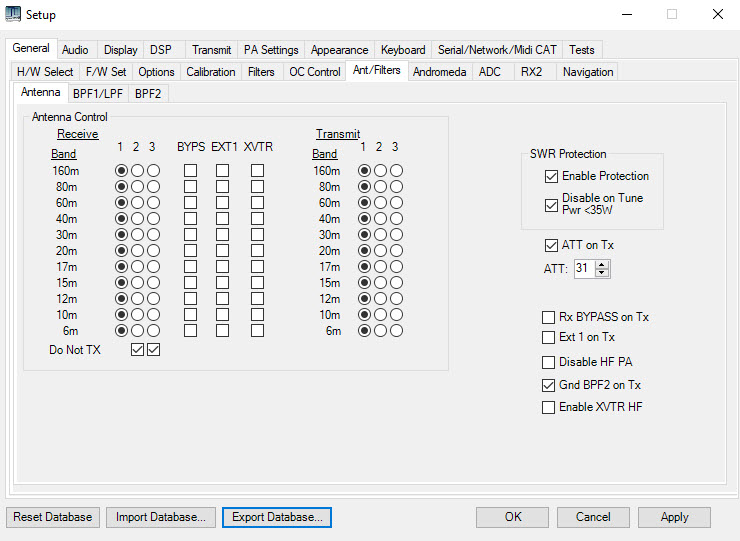Click the Setup window title bar icon
740x541 pixels.
(14, 14)
